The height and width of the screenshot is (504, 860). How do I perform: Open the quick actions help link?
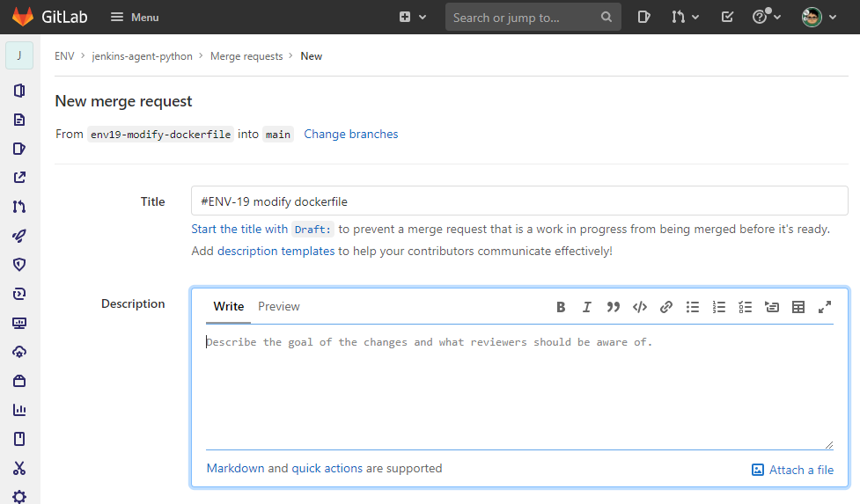pos(327,469)
